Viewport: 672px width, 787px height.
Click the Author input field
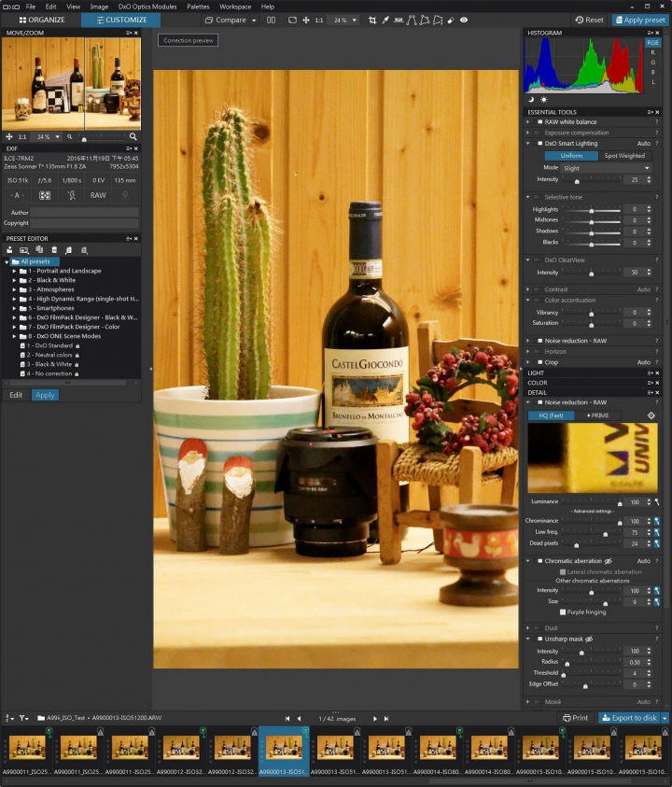click(84, 213)
